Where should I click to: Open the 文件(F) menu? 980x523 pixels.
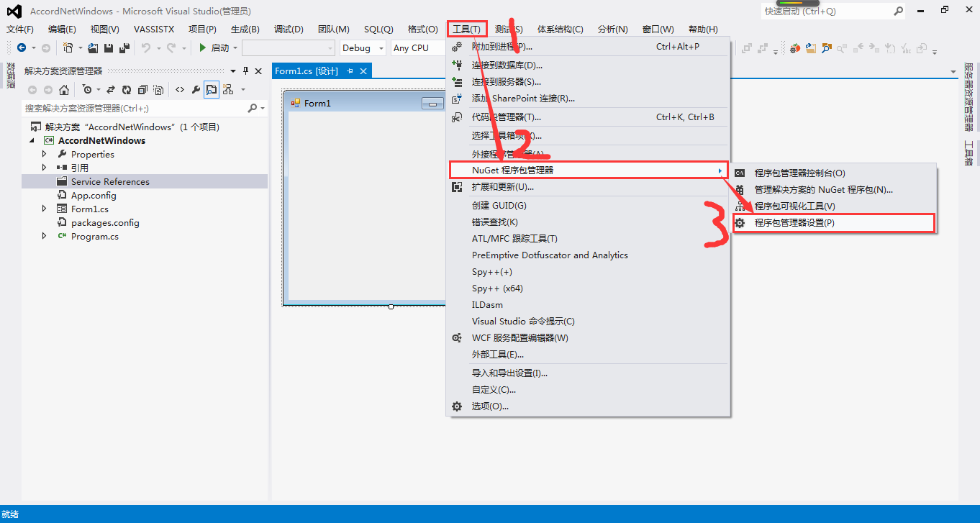[20, 29]
